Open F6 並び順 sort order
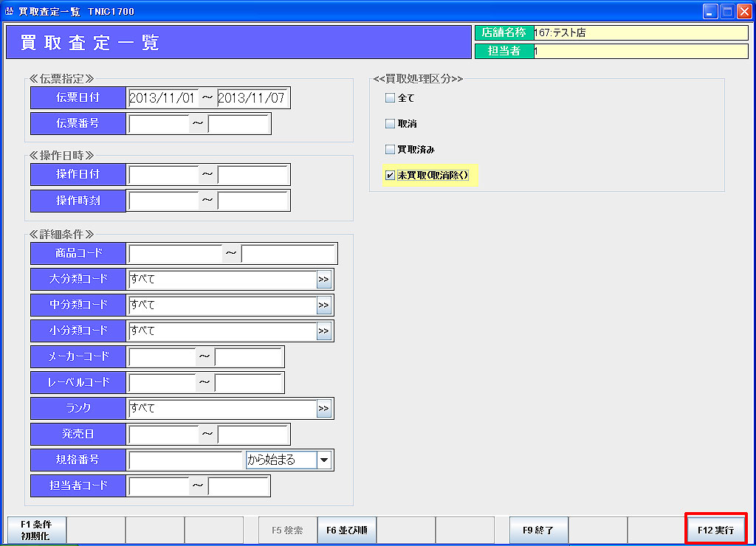Screen dimensions: 756x546 pyautogui.click(x=346, y=530)
